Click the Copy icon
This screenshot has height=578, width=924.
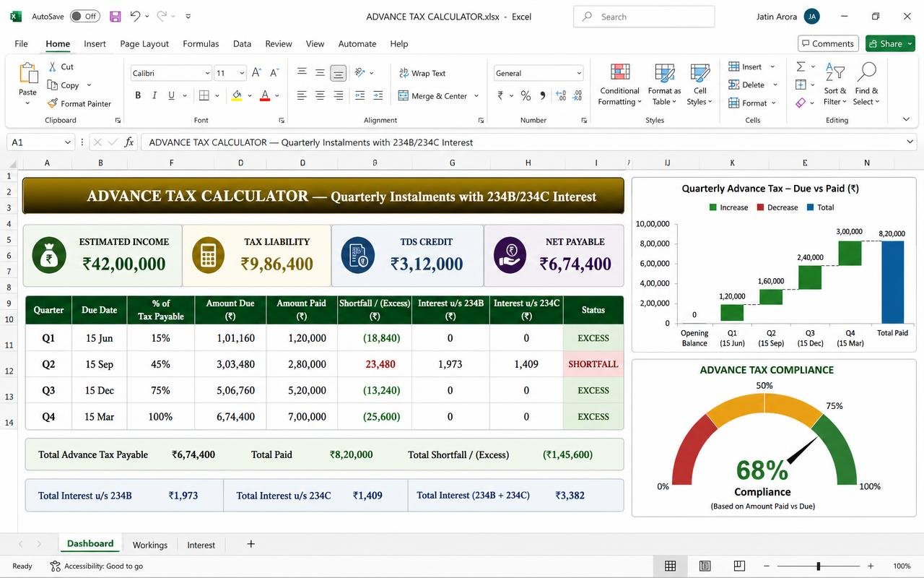tap(53, 85)
